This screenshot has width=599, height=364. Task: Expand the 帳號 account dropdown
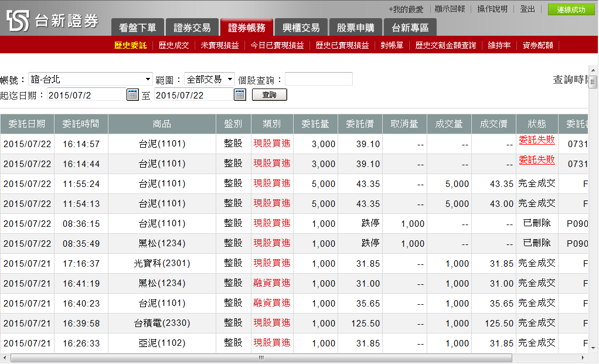(x=148, y=79)
